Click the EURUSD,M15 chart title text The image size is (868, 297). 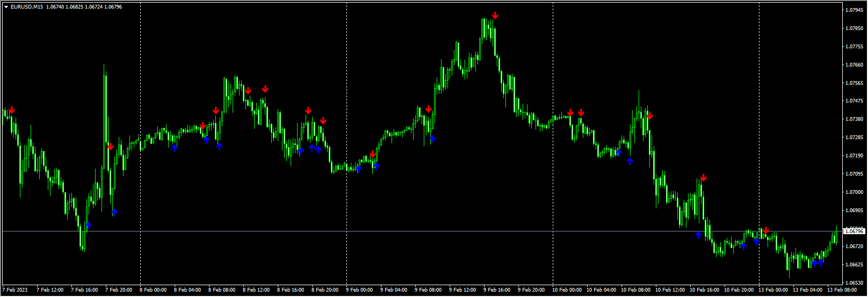[27, 7]
